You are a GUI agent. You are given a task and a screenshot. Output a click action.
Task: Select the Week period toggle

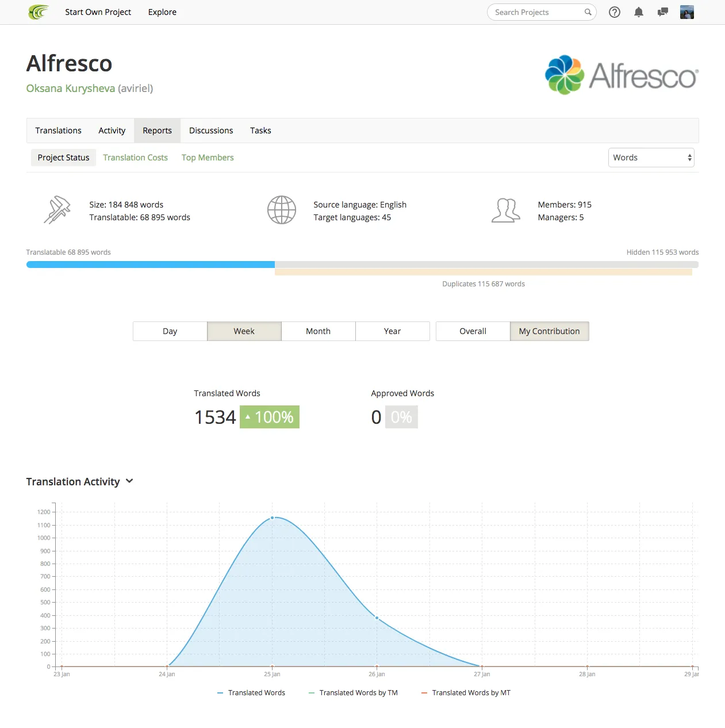[x=244, y=331]
